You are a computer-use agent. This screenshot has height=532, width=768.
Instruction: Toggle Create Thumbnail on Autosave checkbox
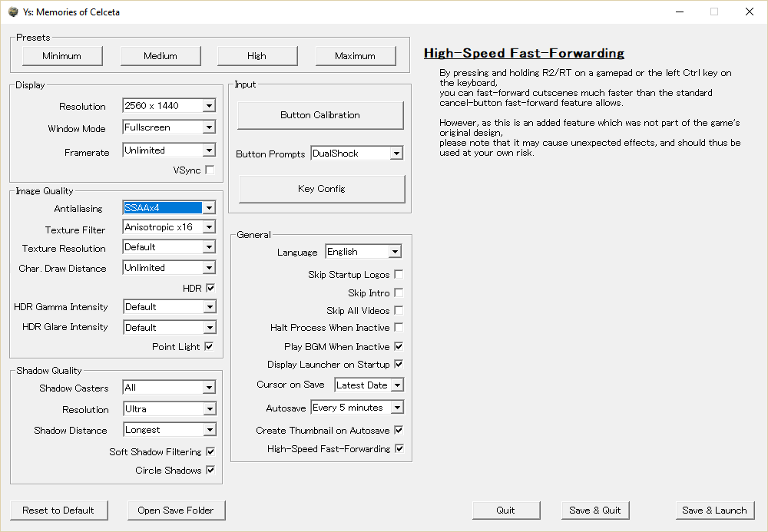399,430
